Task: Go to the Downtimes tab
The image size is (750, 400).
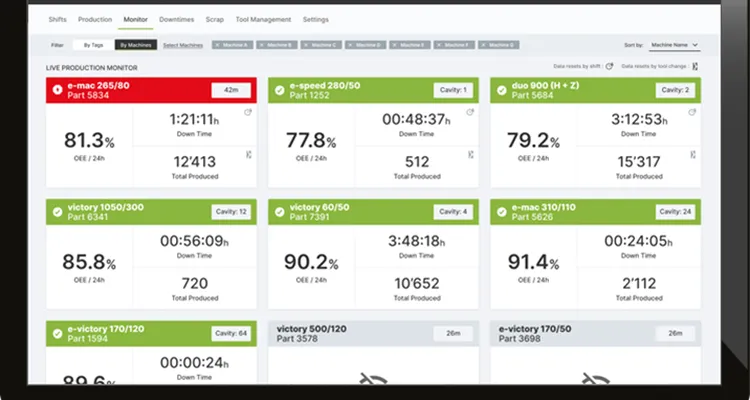Action: tap(176, 20)
